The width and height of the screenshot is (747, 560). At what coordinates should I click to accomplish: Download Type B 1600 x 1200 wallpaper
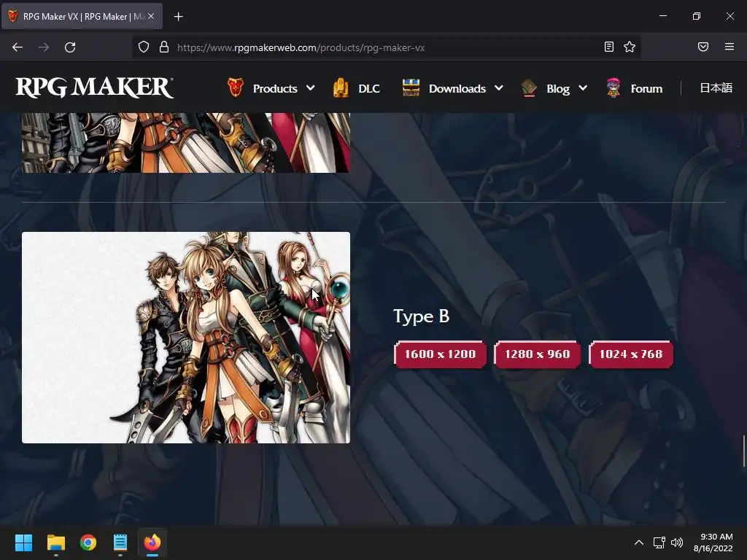coord(440,354)
